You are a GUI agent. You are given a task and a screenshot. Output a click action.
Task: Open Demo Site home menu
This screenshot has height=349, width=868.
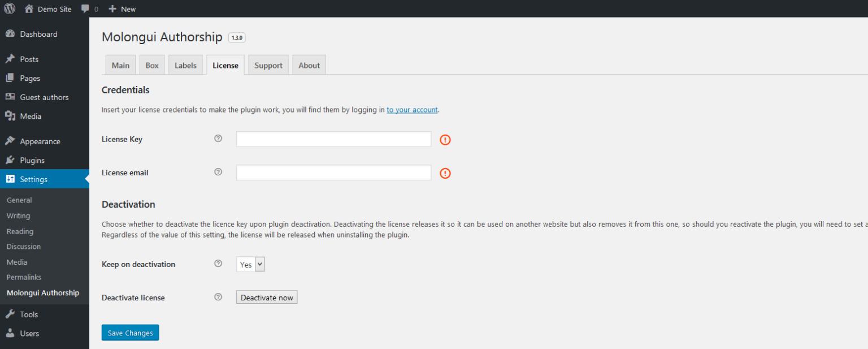pos(48,9)
